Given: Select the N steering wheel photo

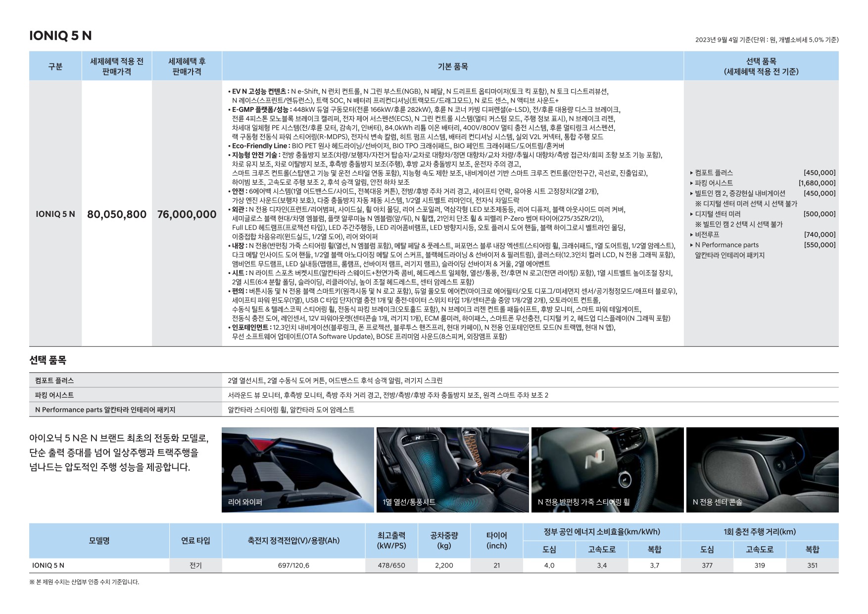Looking at the screenshot, I should (x=607, y=469).
